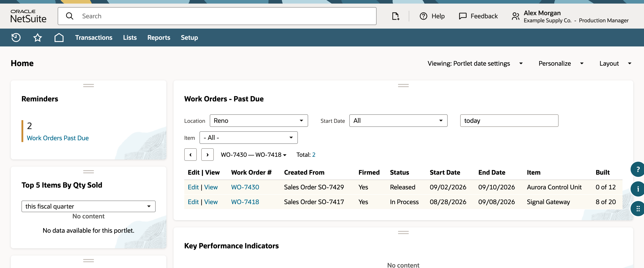Go to previous page of work orders
Viewport: 644px width, 268px height.
(x=191, y=155)
